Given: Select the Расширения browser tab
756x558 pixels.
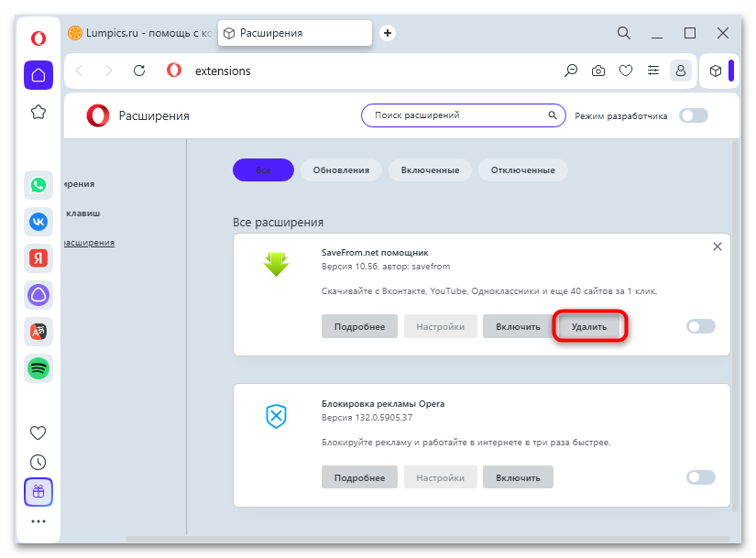Looking at the screenshot, I should coord(294,33).
